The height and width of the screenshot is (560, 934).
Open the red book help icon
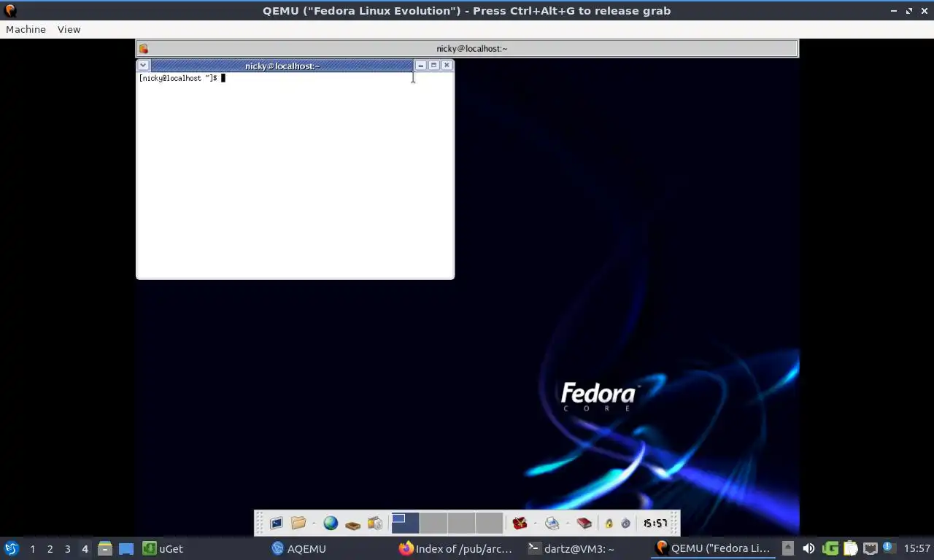tap(584, 523)
